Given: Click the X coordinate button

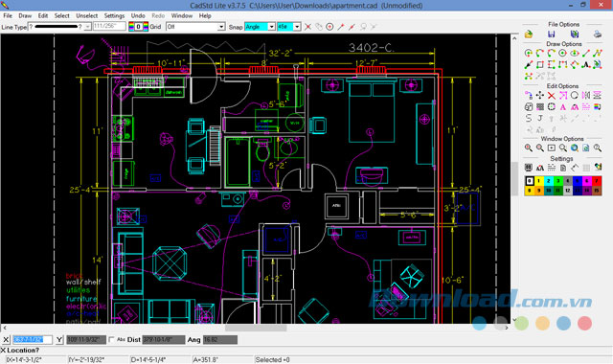Looking at the screenshot, I should coord(6,340).
